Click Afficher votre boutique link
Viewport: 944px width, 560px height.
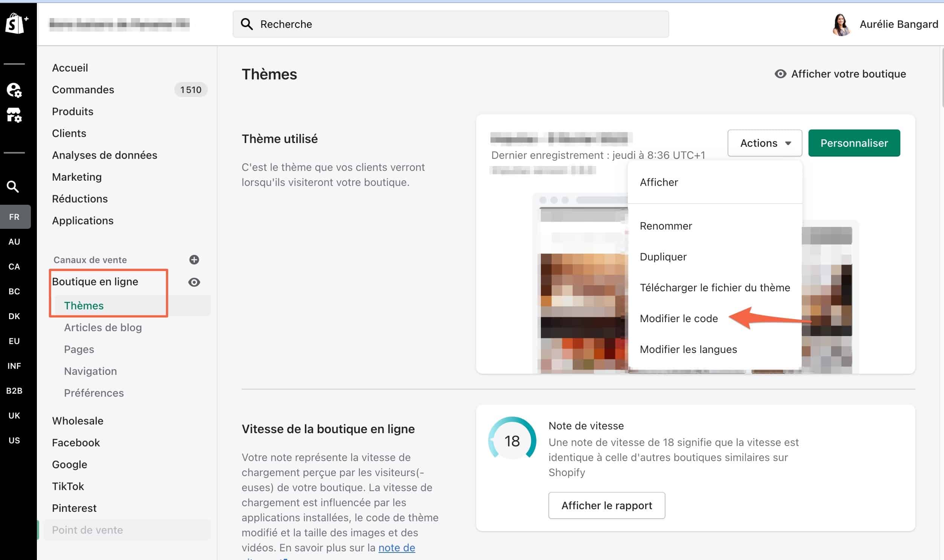[840, 74]
